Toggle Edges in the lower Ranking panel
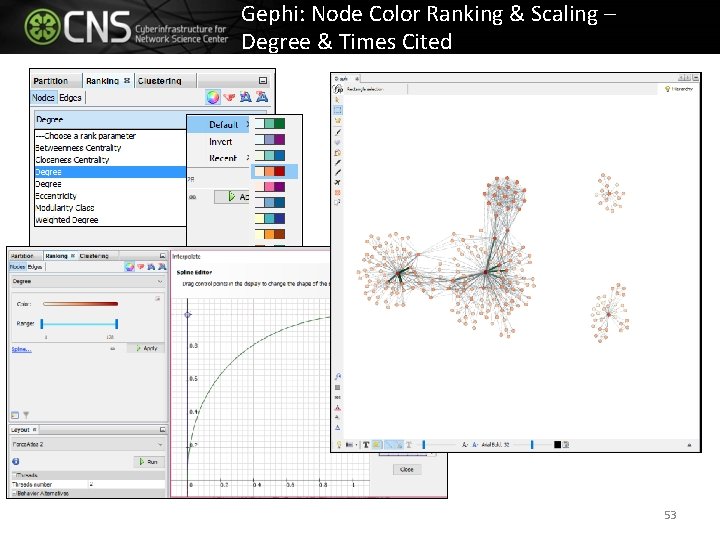Image resolution: width=720 pixels, height=540 pixels. 35,267
